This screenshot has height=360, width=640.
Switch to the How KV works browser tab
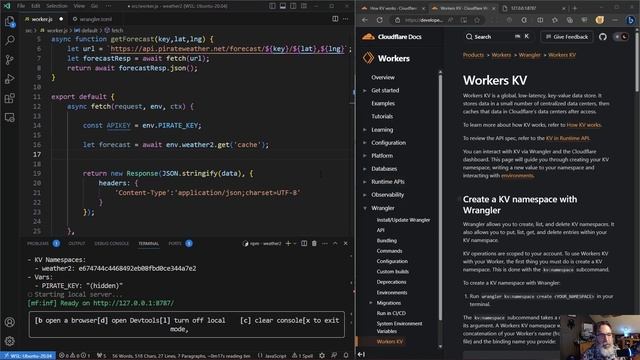click(x=393, y=8)
